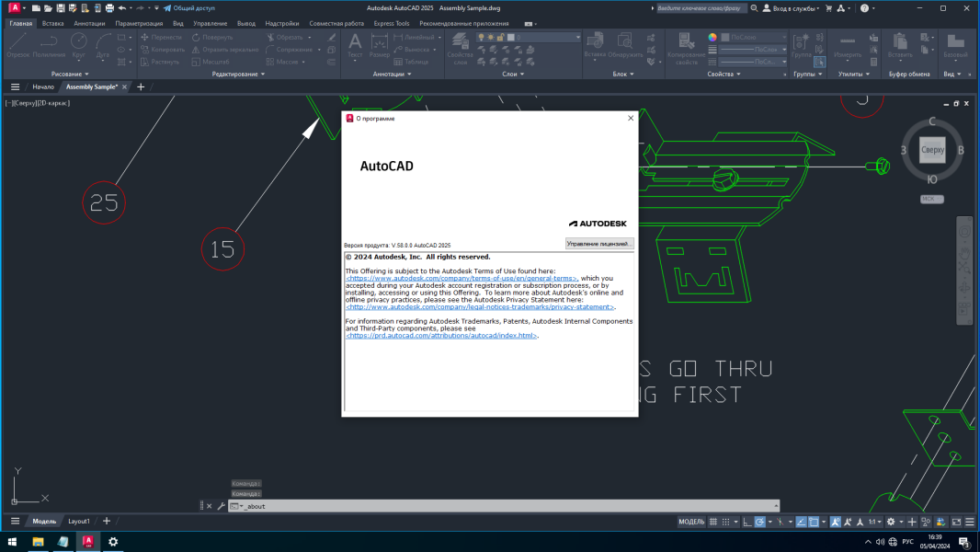Viewport: 980px width, 552px height.
Task: Select the Полилиния polyline tool
Action: (49, 46)
